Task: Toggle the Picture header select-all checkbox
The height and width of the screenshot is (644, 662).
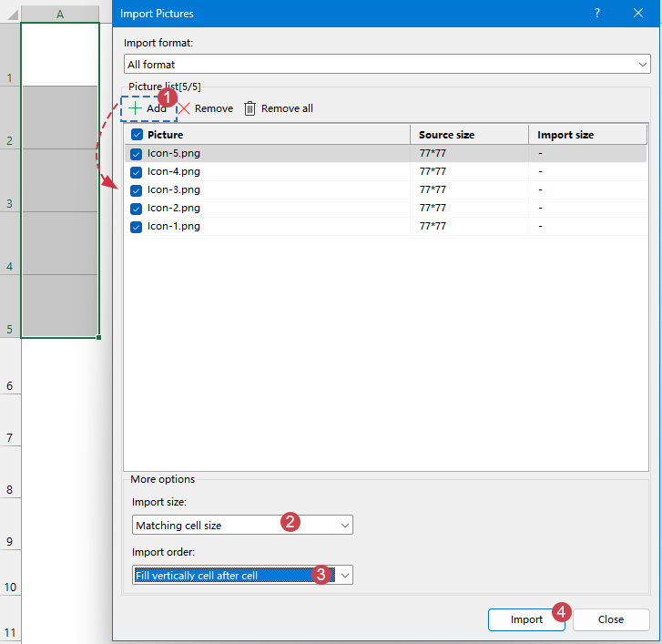Action: pyautogui.click(x=137, y=135)
